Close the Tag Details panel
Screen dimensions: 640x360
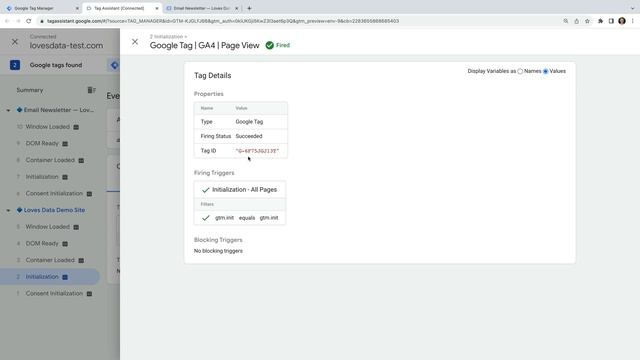135,42
